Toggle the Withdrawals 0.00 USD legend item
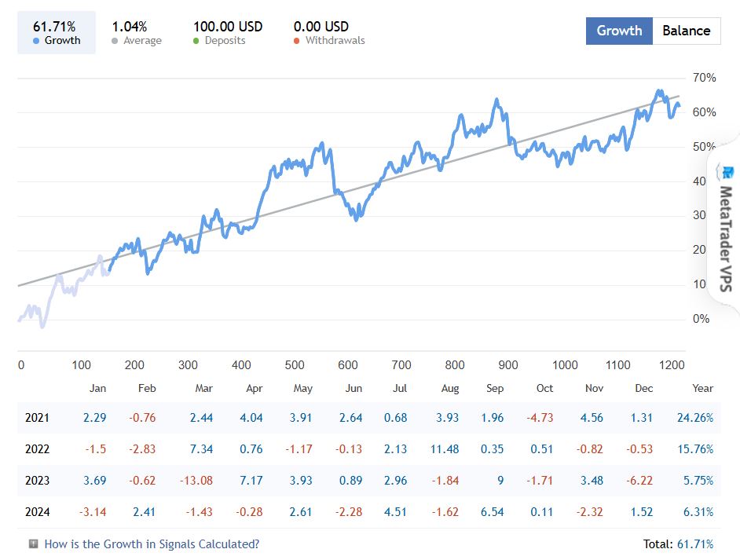 click(328, 33)
